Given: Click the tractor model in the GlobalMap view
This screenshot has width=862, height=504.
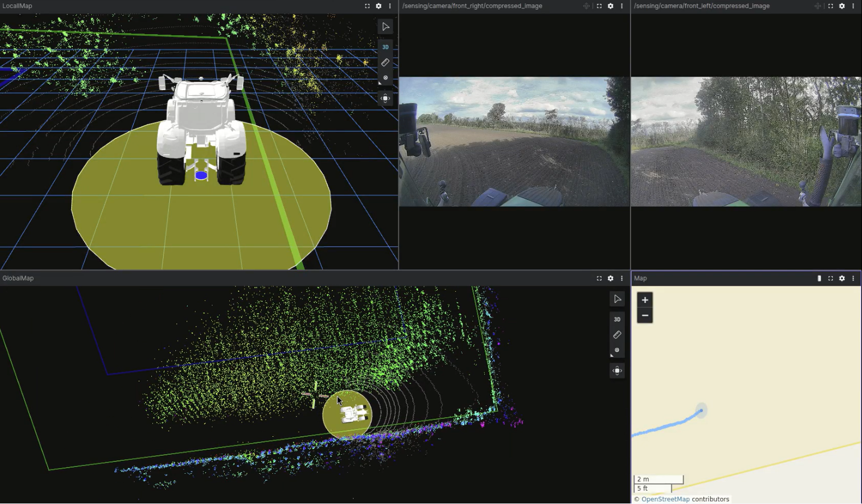Looking at the screenshot, I should click(354, 414).
